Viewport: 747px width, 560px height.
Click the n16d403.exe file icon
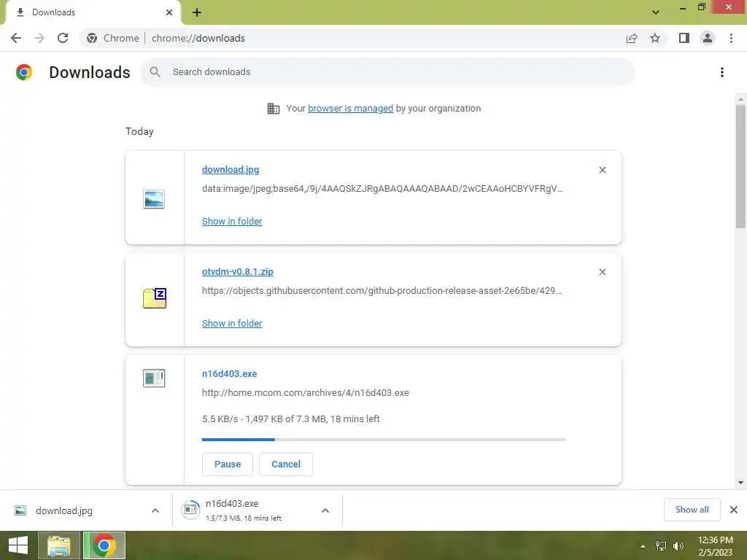point(154,378)
